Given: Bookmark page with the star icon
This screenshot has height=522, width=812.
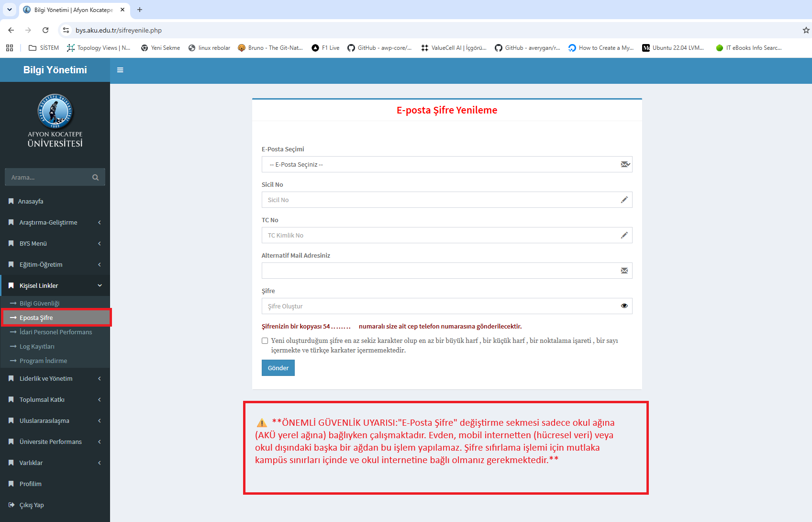Looking at the screenshot, I should pyautogui.click(x=806, y=30).
